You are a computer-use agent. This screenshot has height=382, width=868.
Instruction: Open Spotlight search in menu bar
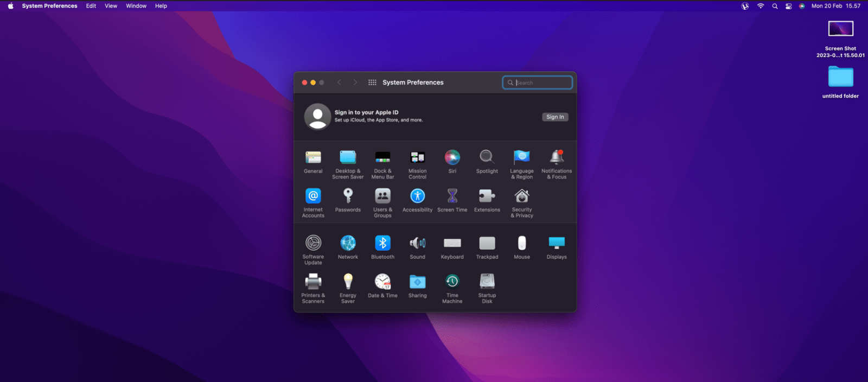pos(775,6)
